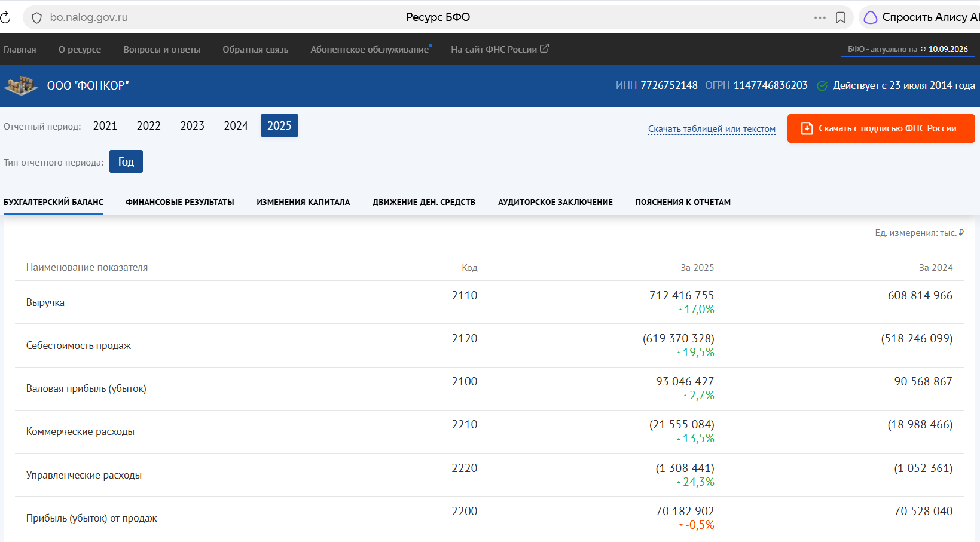
Task: Click the 2025 gross profit value 93 046 427
Action: (685, 381)
